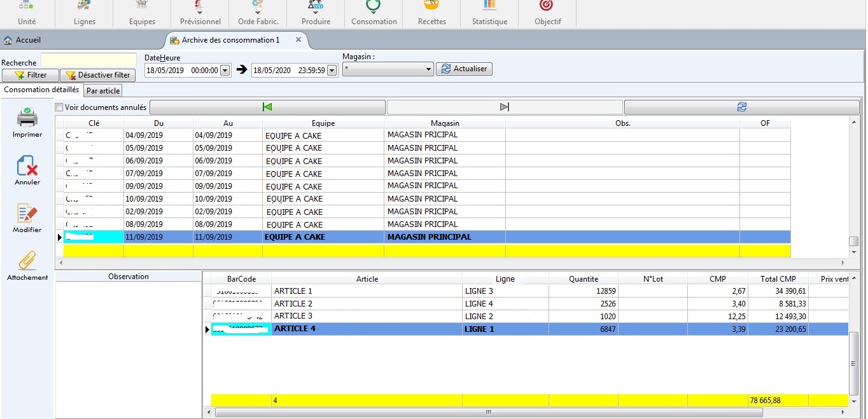Screen dimensions: 868x419
Task: Open the Recettes toolbar icon
Action: click(x=431, y=6)
